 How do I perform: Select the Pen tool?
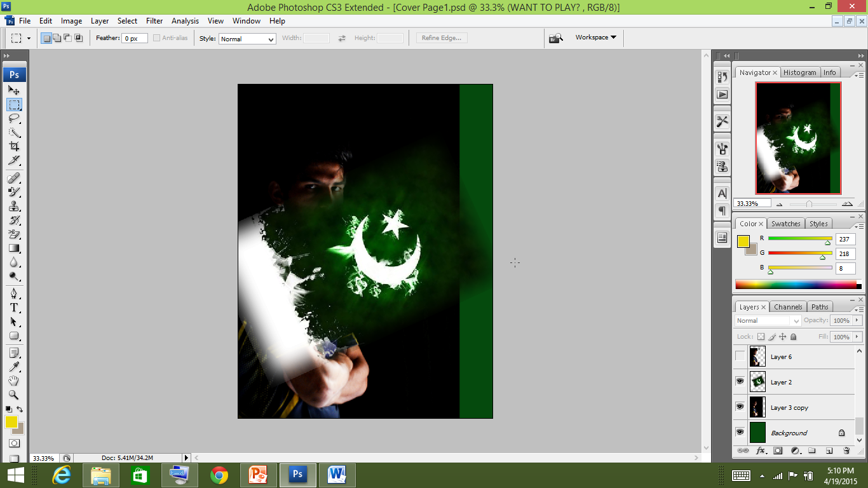(x=14, y=294)
